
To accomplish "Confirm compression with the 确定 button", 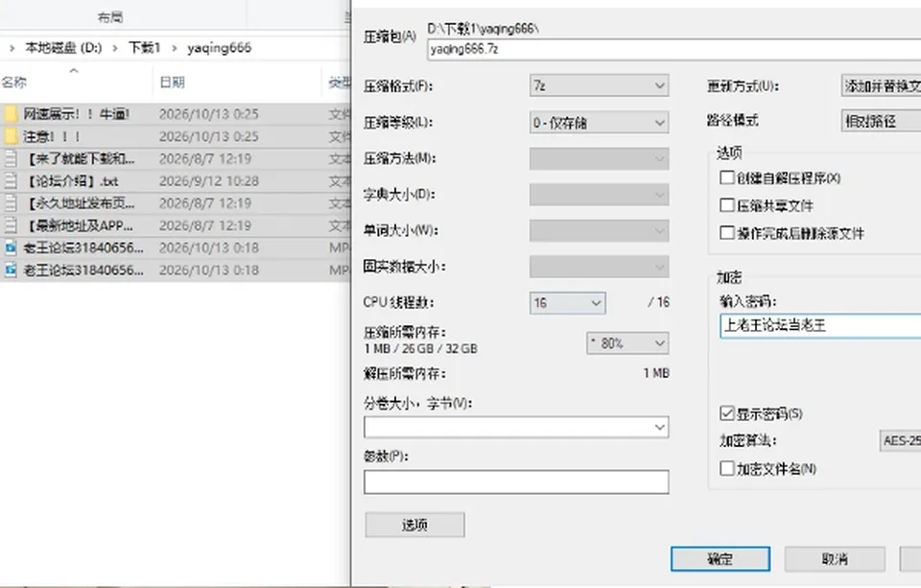I will pos(720,558).
